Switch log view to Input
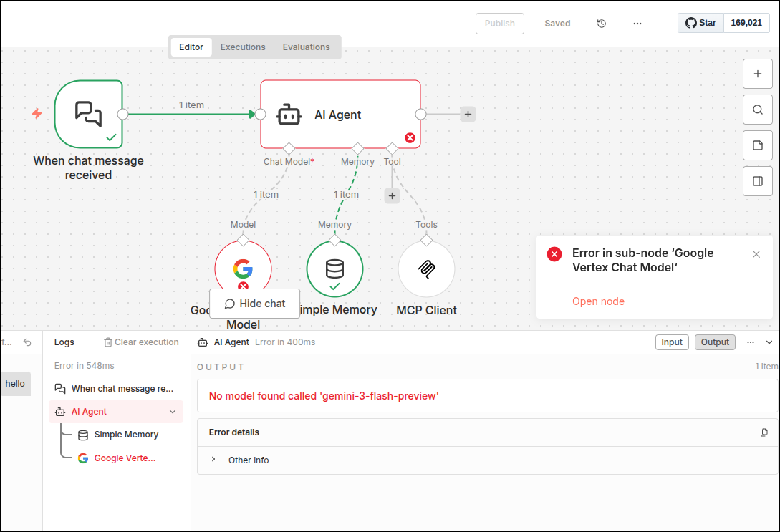This screenshot has height=532, width=780. (x=672, y=342)
